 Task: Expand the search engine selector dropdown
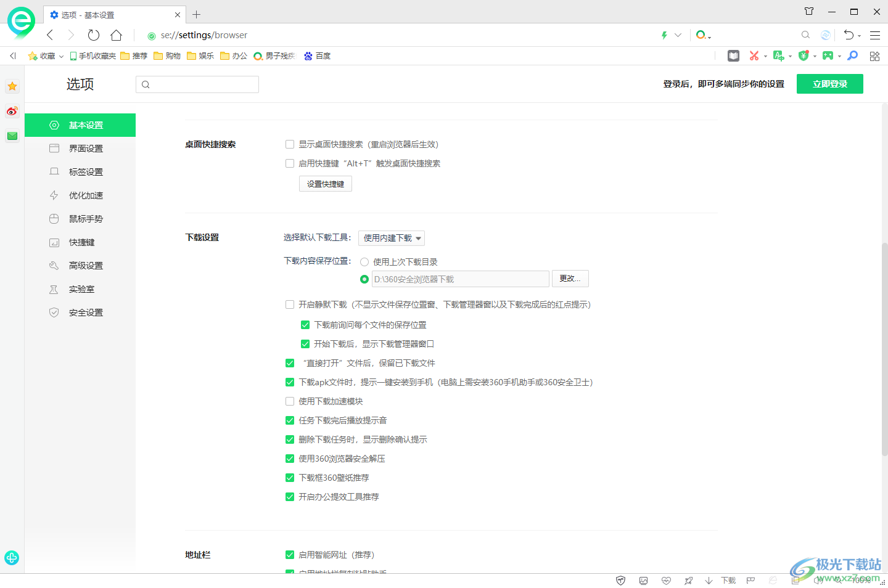tap(710, 37)
